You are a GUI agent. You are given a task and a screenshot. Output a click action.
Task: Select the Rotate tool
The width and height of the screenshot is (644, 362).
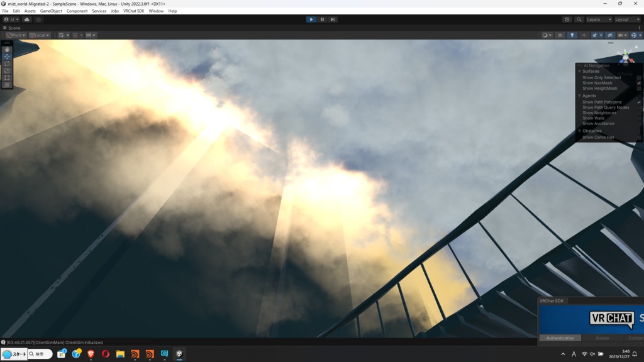(7, 63)
